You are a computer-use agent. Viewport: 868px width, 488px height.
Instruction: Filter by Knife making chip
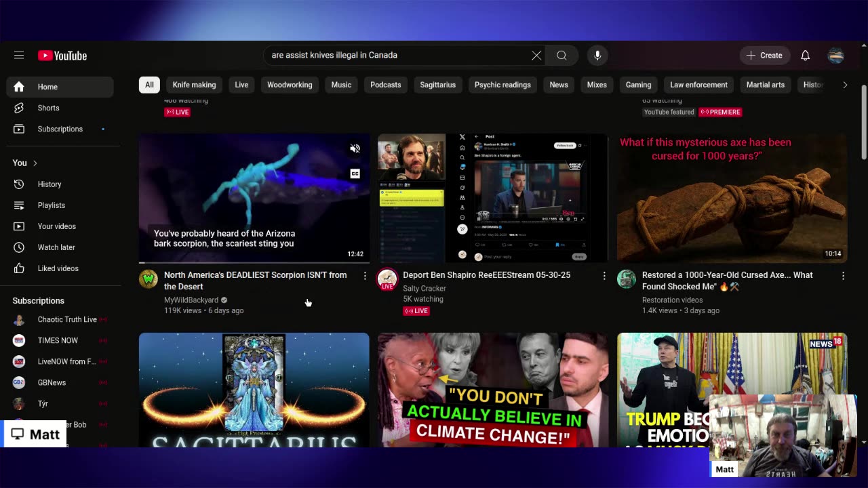click(194, 85)
